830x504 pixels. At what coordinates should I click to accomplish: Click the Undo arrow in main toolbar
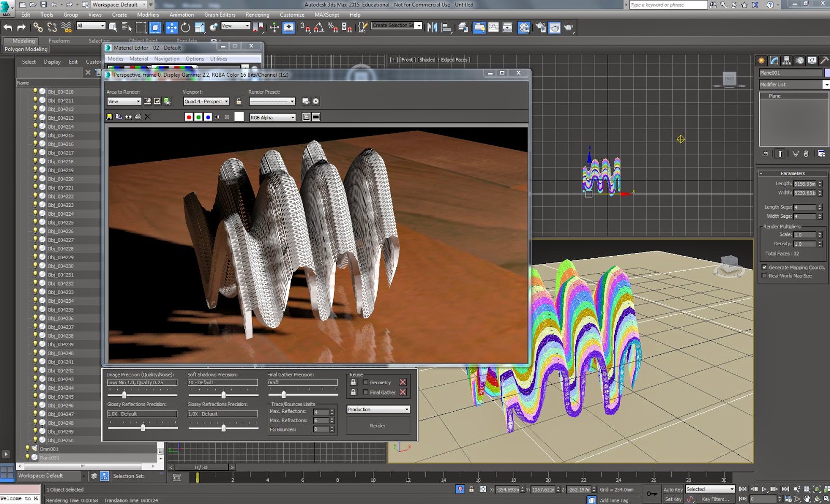8,27
